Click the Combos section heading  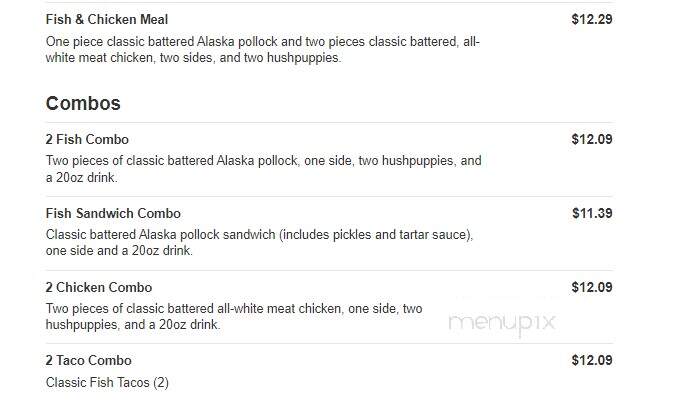point(83,103)
